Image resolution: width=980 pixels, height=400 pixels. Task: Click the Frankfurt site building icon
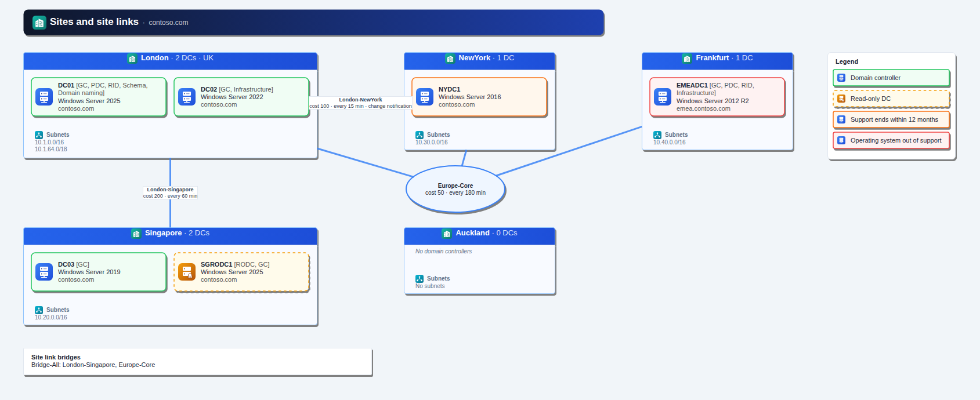pyautogui.click(x=687, y=59)
